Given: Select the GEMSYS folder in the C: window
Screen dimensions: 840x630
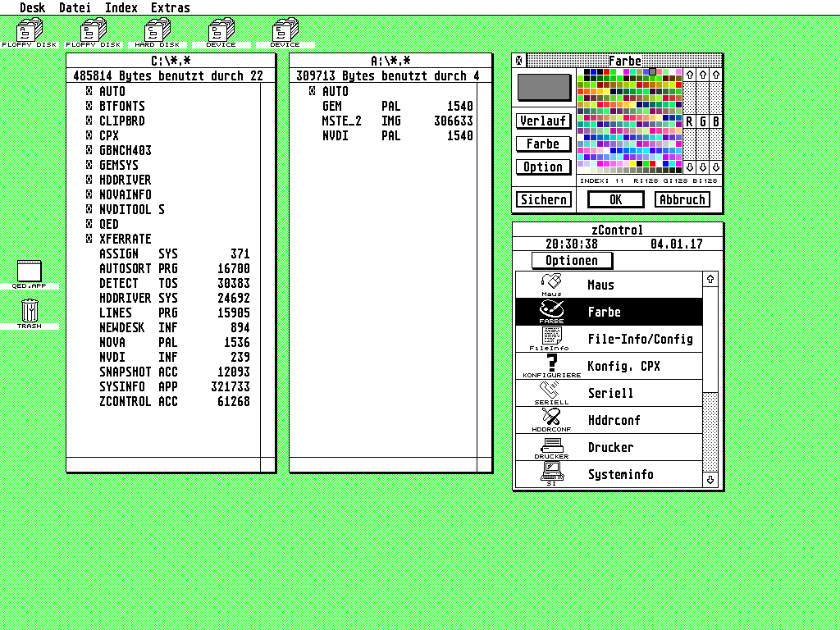Looking at the screenshot, I should 112,165.
